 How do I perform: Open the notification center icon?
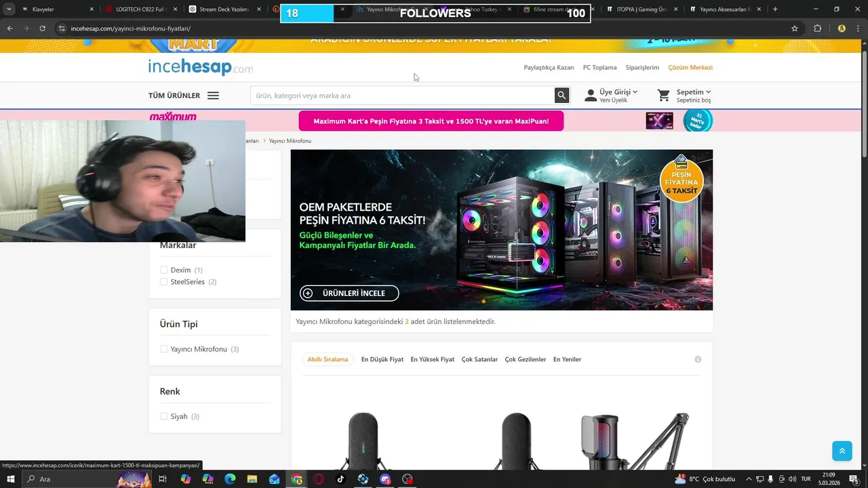point(853,479)
